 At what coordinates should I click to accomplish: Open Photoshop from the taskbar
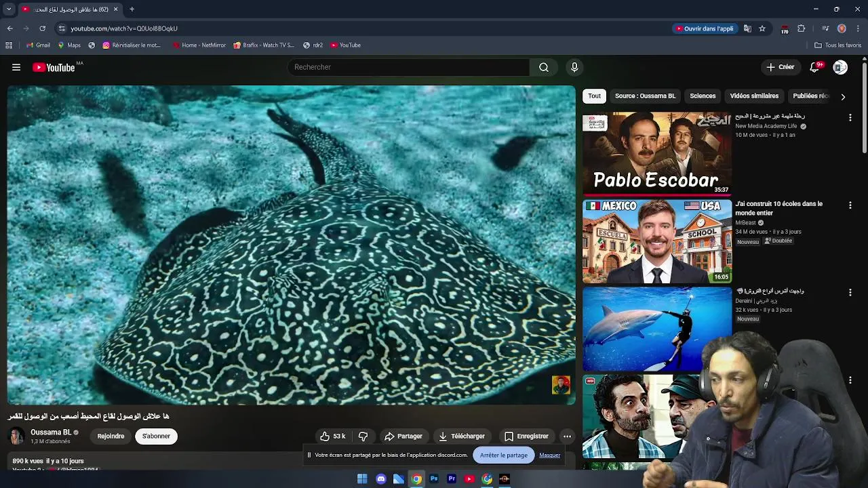434,479
